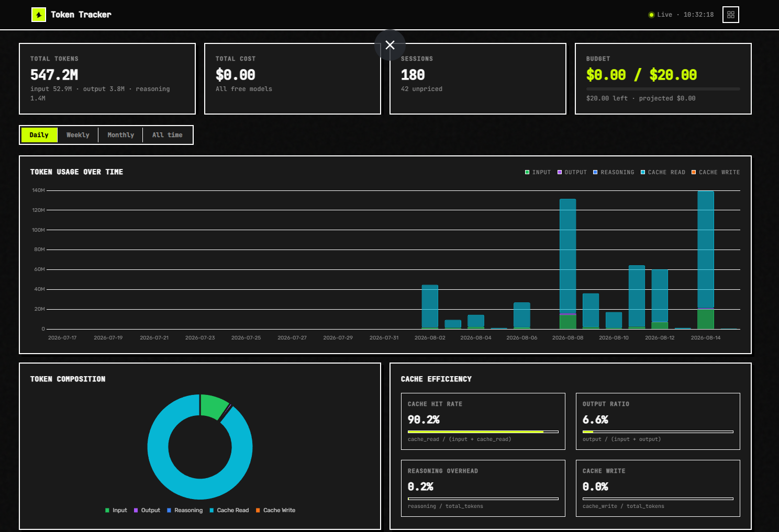Image resolution: width=779 pixels, height=532 pixels.
Task: Switch to the Weekly tab
Action: click(78, 135)
